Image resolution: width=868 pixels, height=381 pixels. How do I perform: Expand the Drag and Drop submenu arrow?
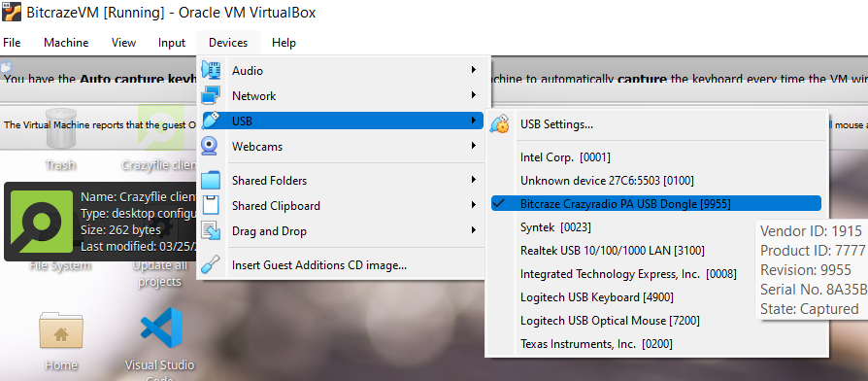pyautogui.click(x=473, y=229)
